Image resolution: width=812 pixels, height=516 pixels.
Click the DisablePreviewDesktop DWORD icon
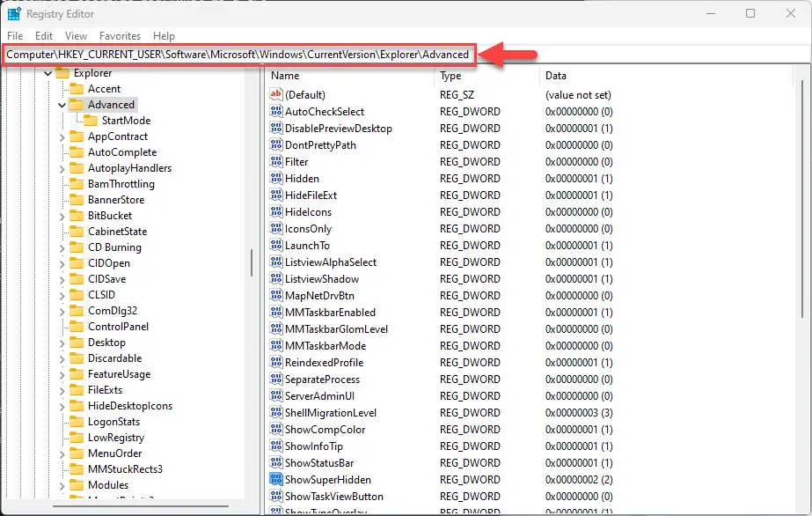pos(276,128)
